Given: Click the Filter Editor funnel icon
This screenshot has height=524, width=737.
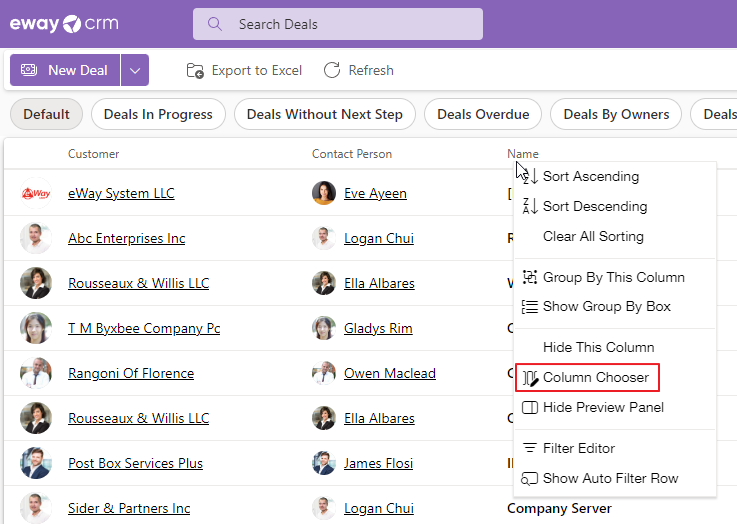Looking at the screenshot, I should pos(530,448).
